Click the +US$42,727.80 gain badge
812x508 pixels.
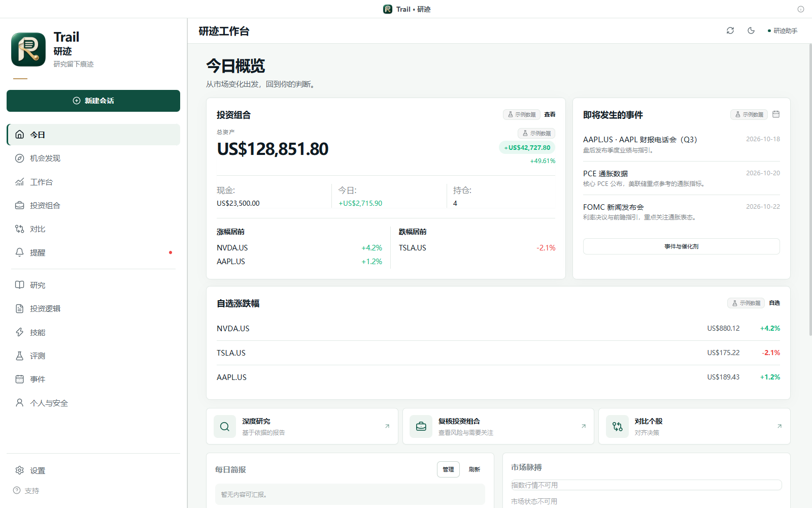click(527, 148)
